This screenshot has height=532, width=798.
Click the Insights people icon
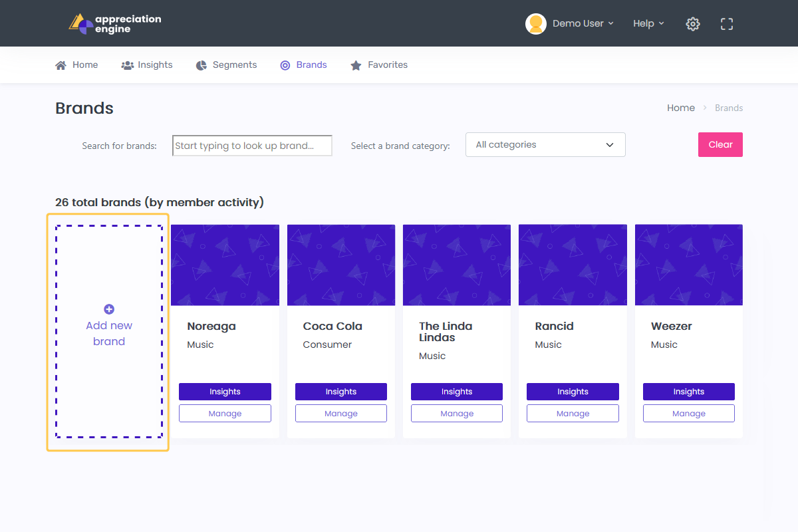(x=128, y=65)
